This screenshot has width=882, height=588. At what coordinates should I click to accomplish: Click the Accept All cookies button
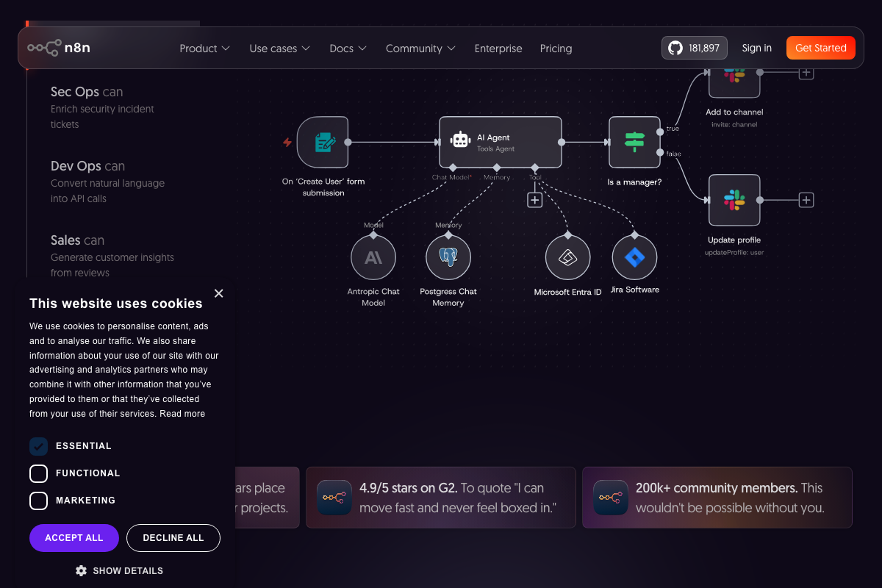point(74,538)
